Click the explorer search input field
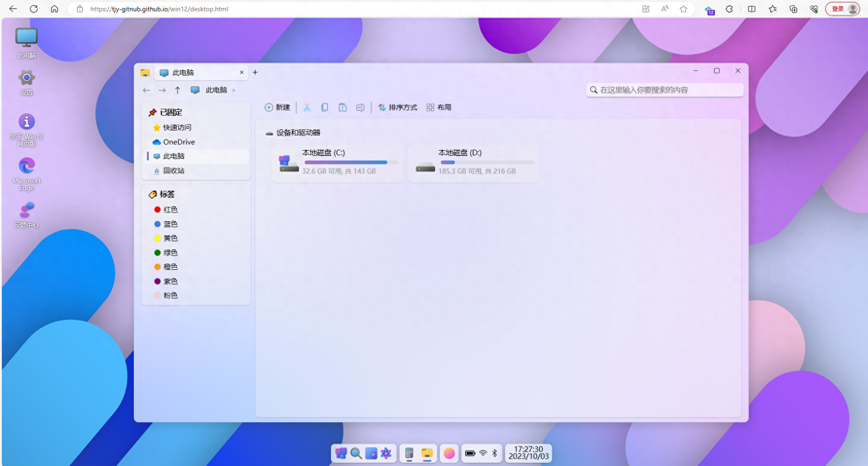Image resolution: width=868 pixels, height=466 pixels. [x=665, y=90]
